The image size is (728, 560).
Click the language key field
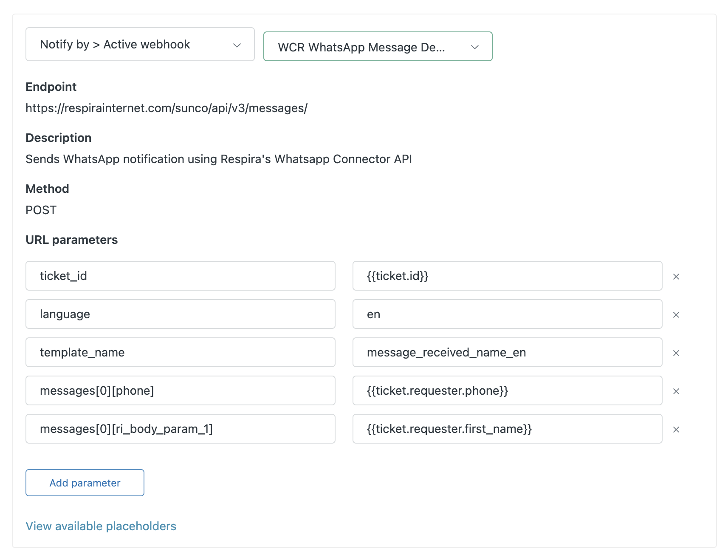click(x=180, y=314)
